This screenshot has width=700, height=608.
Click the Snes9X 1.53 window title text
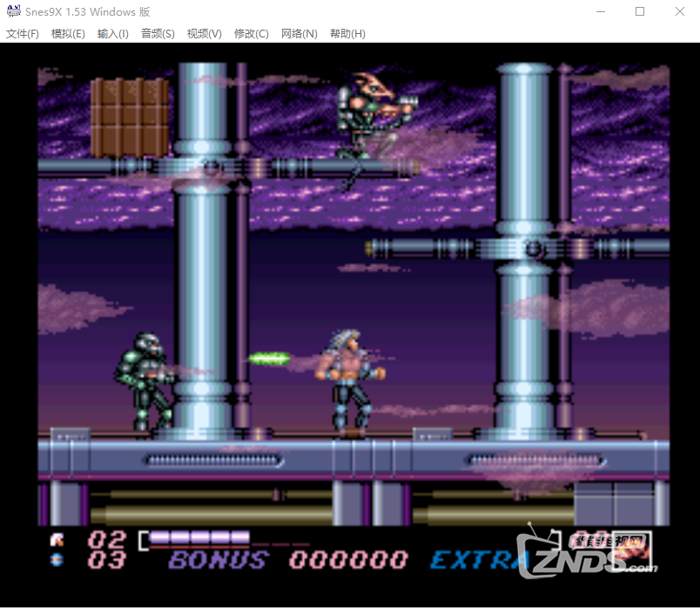tap(87, 11)
